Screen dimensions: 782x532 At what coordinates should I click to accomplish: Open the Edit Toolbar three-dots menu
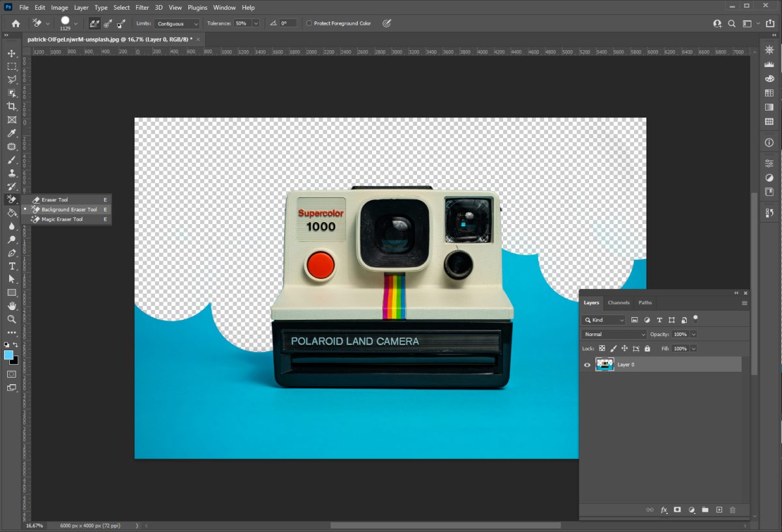(12, 333)
